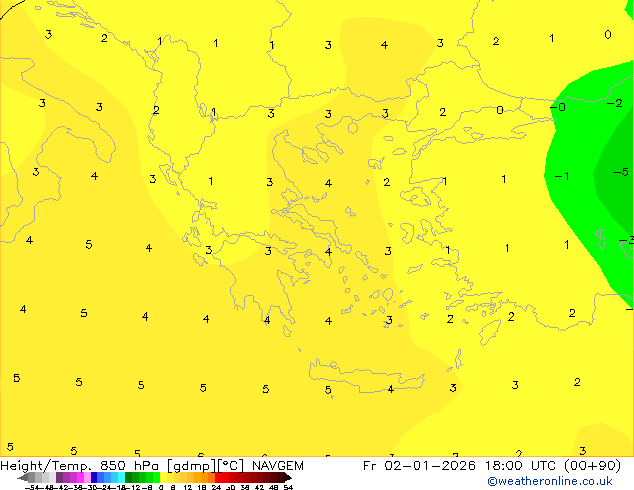This screenshot has height=490, width=634.
Task: Click the 18:00 UTC time label
Action: (521, 466)
